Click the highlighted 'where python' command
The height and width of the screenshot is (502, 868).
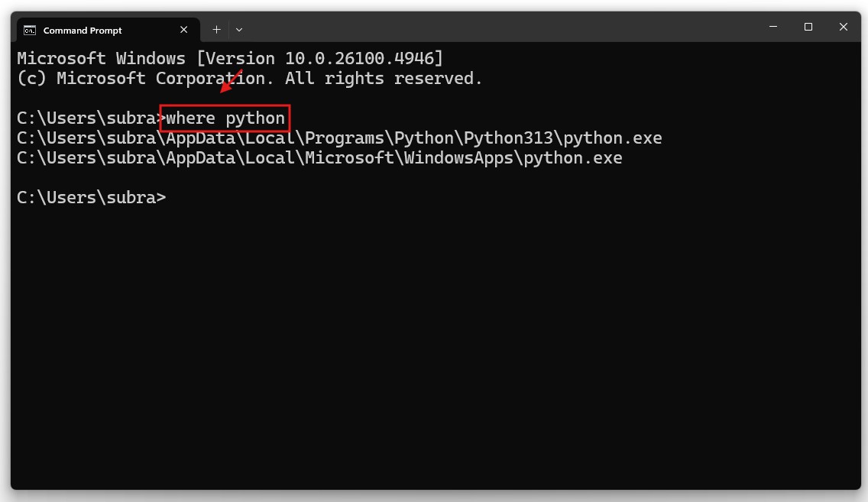click(225, 118)
